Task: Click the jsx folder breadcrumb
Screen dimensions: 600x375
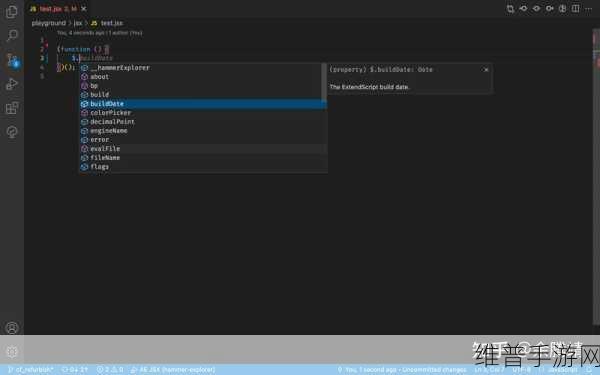Action: click(78, 23)
